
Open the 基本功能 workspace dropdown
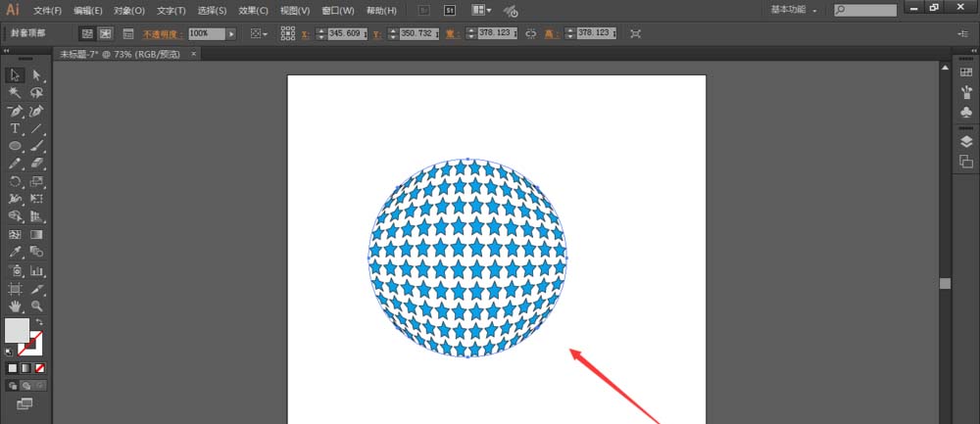tap(794, 10)
